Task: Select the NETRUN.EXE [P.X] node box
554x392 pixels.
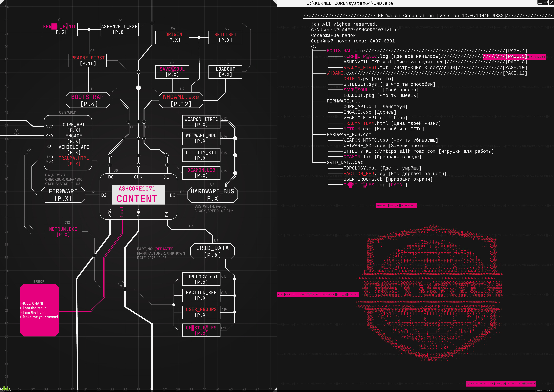Action: pos(63,232)
